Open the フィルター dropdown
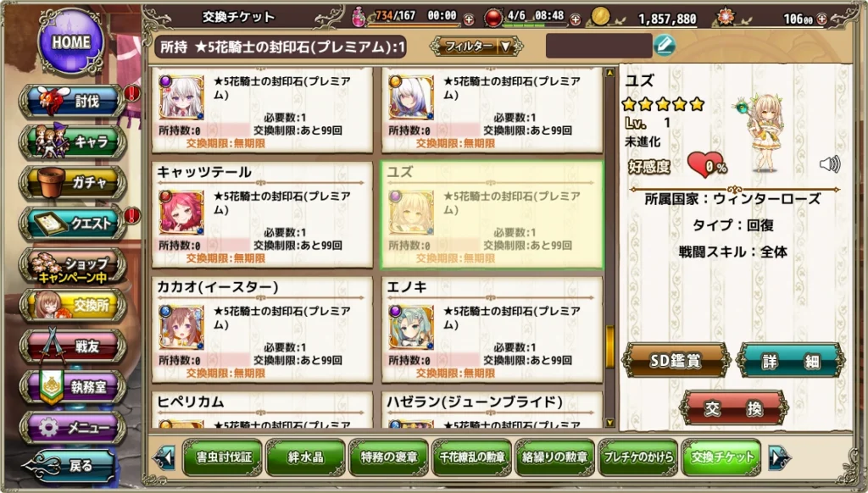Viewport: 868px width, 493px height. [x=476, y=46]
